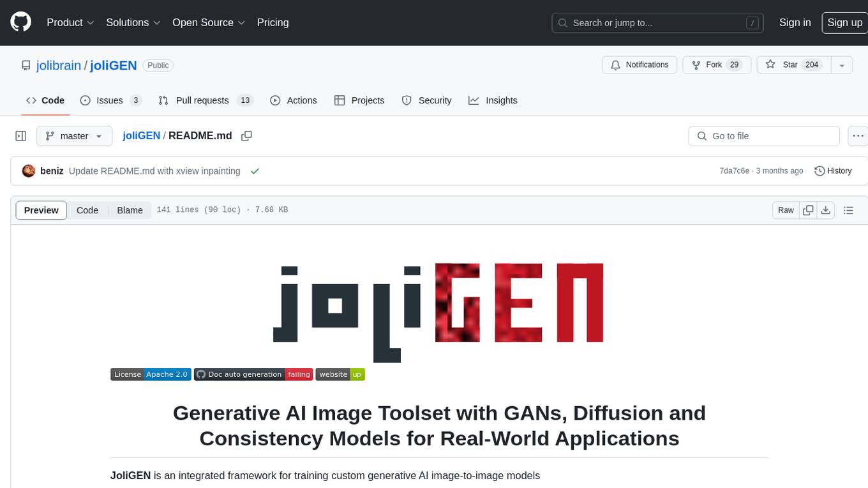Open commit 7da7c6e
Viewport: 868px width, 488px height.
pos(734,171)
